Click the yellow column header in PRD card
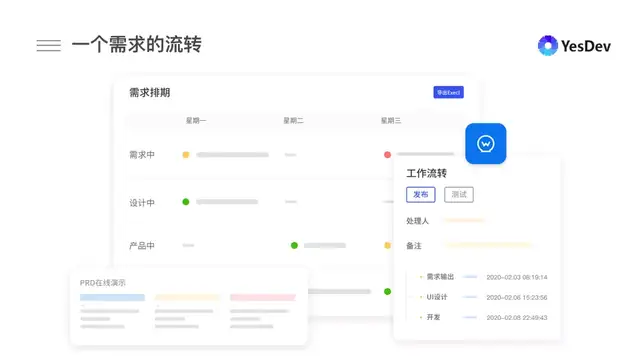The image size is (640, 360). click(187, 297)
